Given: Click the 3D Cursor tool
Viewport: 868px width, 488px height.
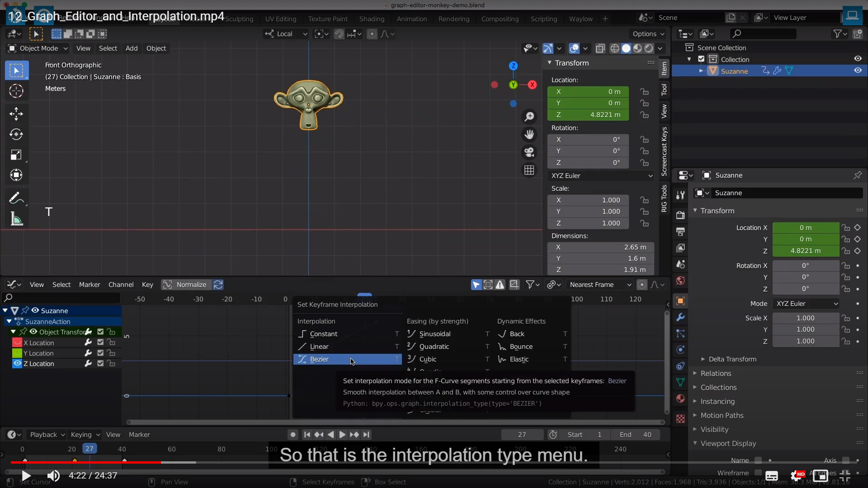Looking at the screenshot, I should (x=16, y=91).
